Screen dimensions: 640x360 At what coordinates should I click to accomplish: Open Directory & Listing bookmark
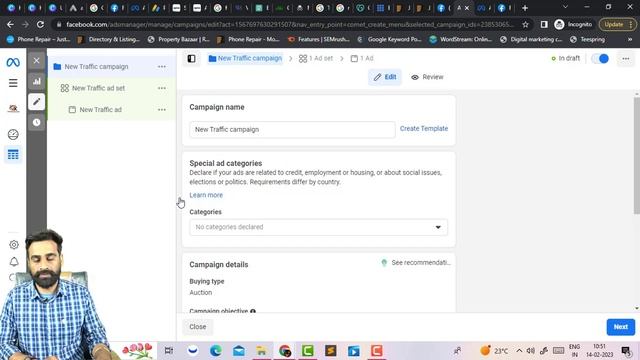[x=109, y=40]
